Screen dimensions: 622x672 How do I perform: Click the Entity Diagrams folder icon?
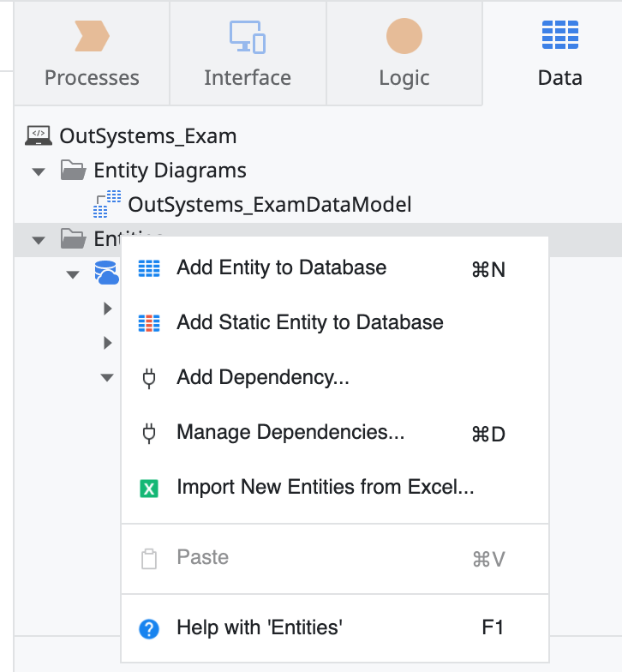[x=73, y=171]
